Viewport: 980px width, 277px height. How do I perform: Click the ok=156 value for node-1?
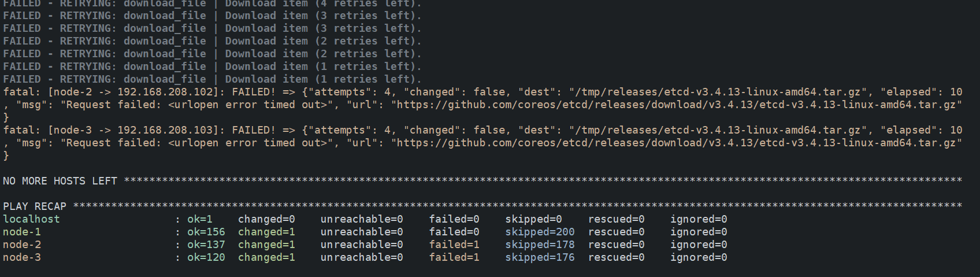[206, 232]
